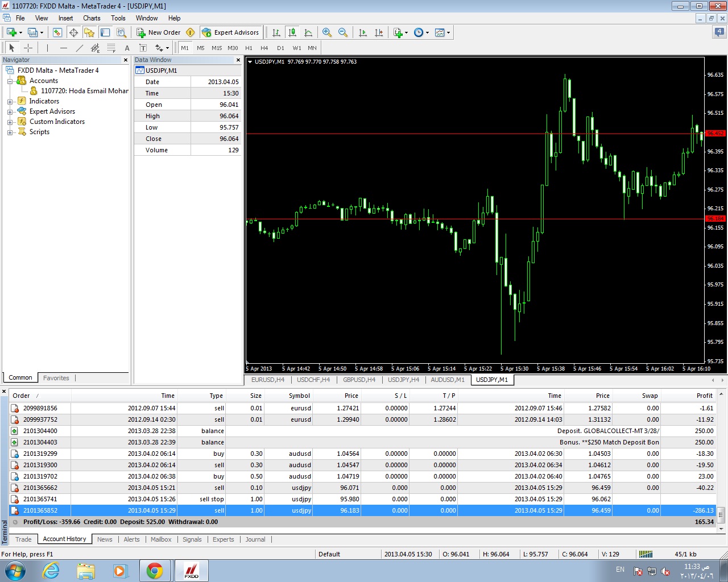Set timeframe to W1
The width and height of the screenshot is (728, 582).
coord(297,48)
